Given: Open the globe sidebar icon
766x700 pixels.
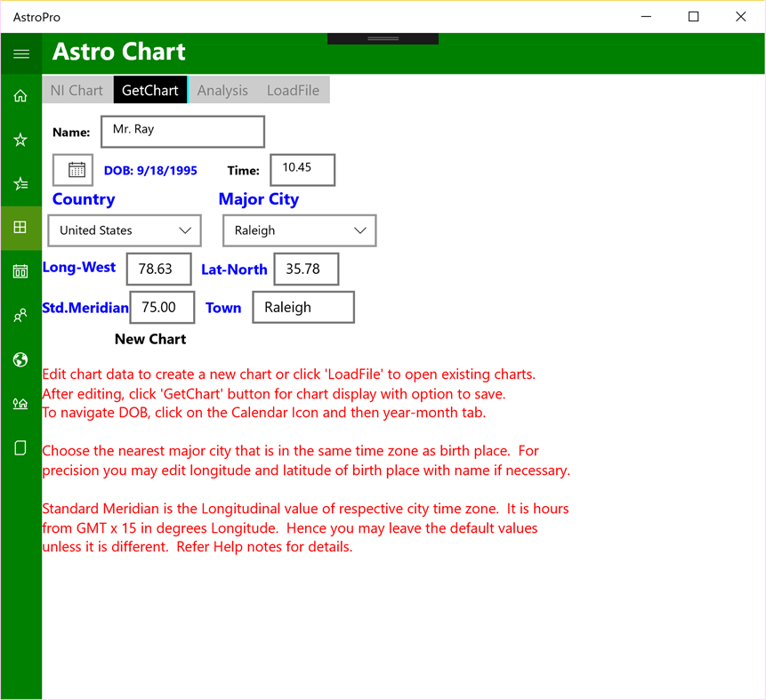Looking at the screenshot, I should [x=20, y=359].
